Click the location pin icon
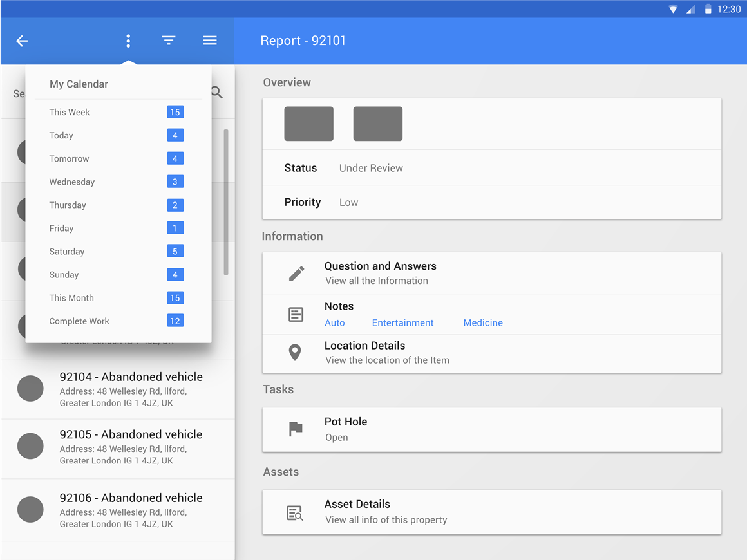Viewport: 747px width, 560px height. pyautogui.click(x=296, y=352)
